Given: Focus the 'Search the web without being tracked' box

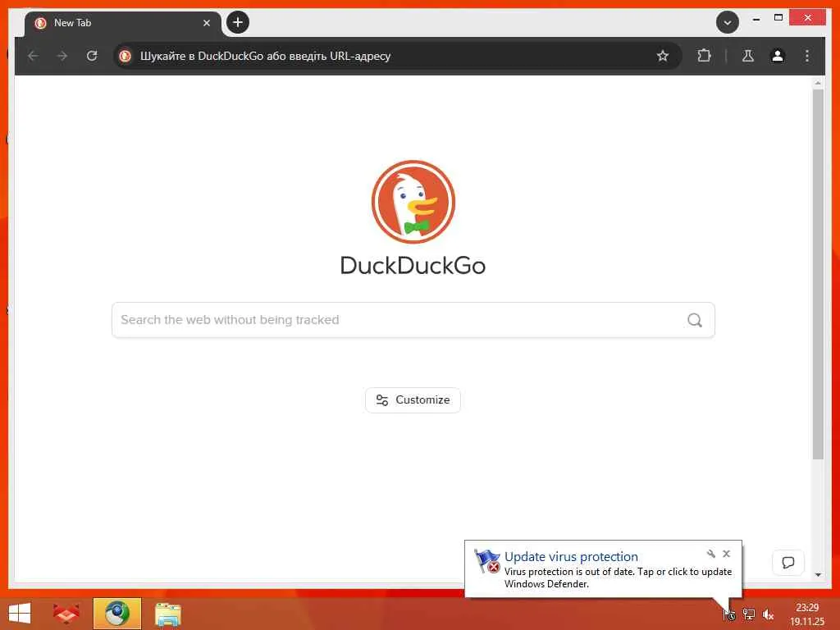Looking at the screenshot, I should (413, 320).
